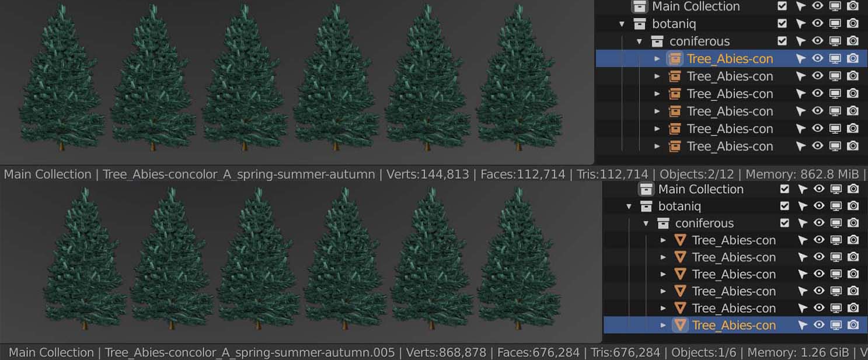The width and height of the screenshot is (868, 360).
Task: Disable rendering via camera icon on highlighted upper tree
Action: coord(853,58)
